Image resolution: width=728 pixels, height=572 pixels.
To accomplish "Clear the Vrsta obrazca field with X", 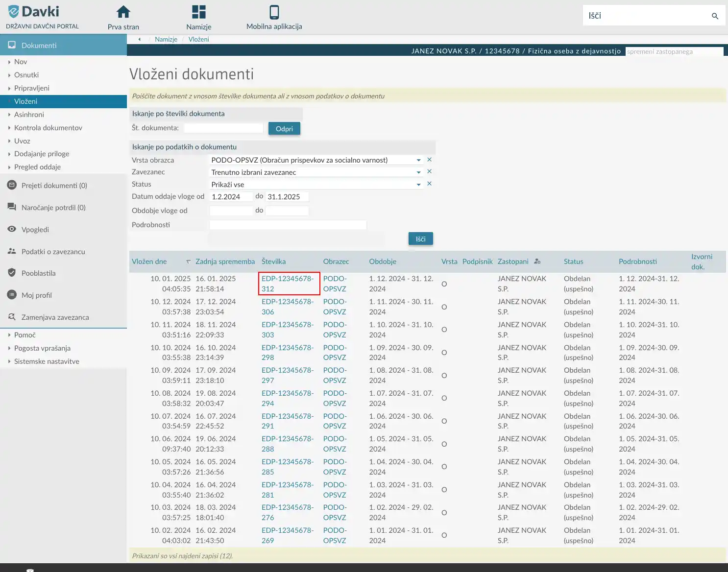I will coord(429,160).
